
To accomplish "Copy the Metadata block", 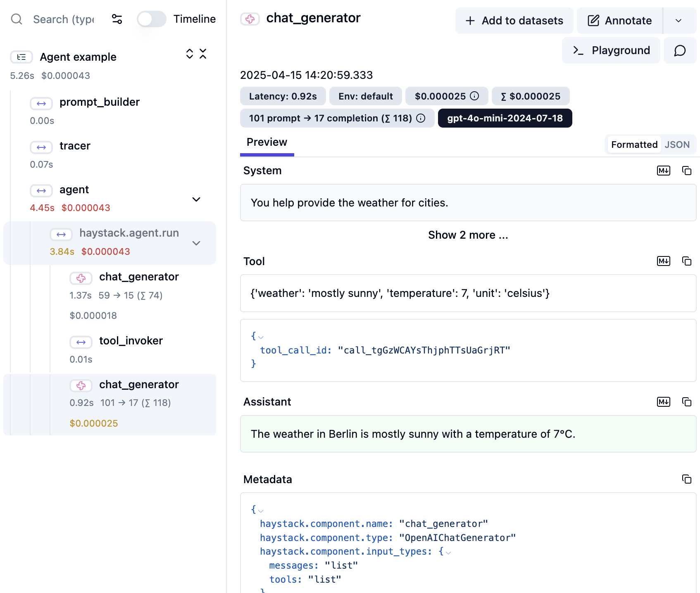I will (687, 479).
